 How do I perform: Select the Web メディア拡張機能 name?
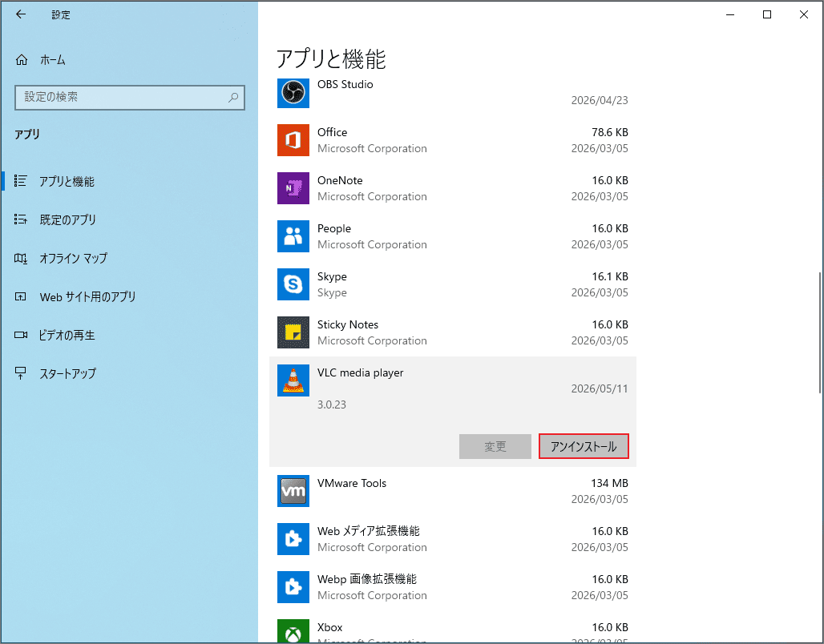(x=369, y=531)
